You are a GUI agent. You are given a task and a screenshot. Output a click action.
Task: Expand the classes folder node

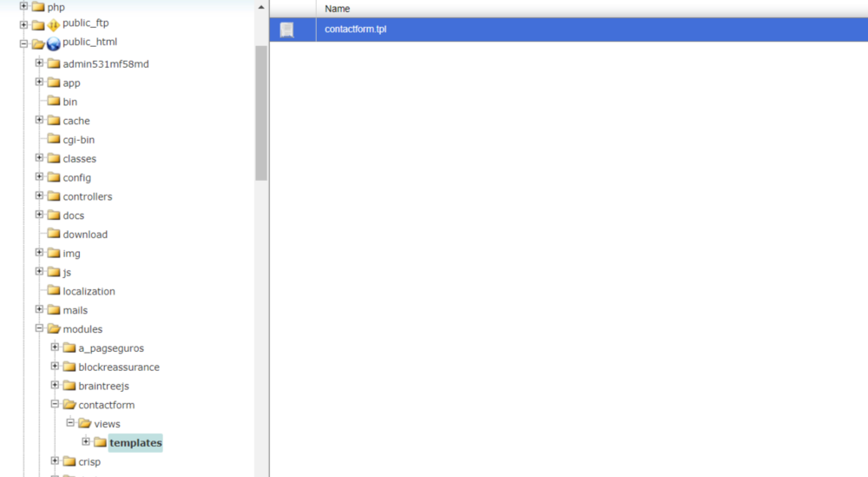click(39, 157)
